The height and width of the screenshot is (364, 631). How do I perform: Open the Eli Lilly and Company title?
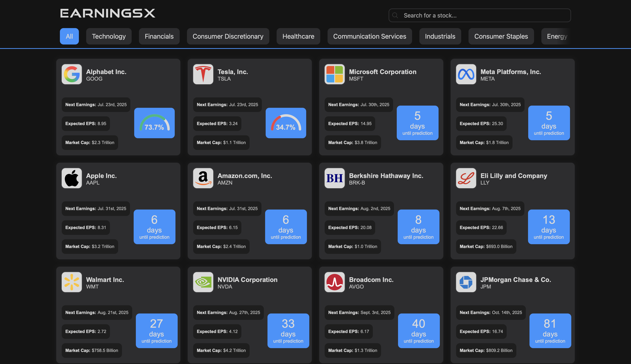(x=514, y=175)
